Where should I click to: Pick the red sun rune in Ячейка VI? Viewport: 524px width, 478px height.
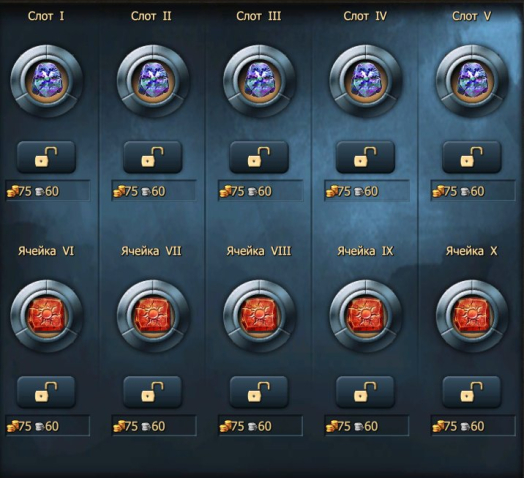tap(46, 316)
